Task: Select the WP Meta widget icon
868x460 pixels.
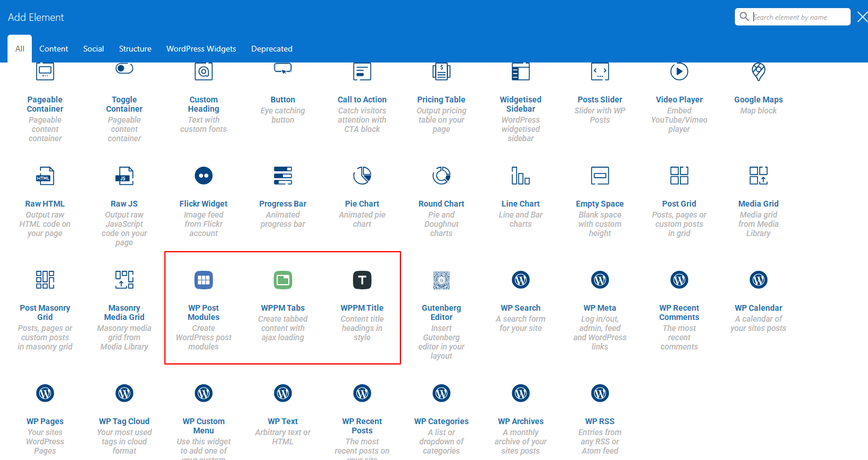Action: coord(600,280)
